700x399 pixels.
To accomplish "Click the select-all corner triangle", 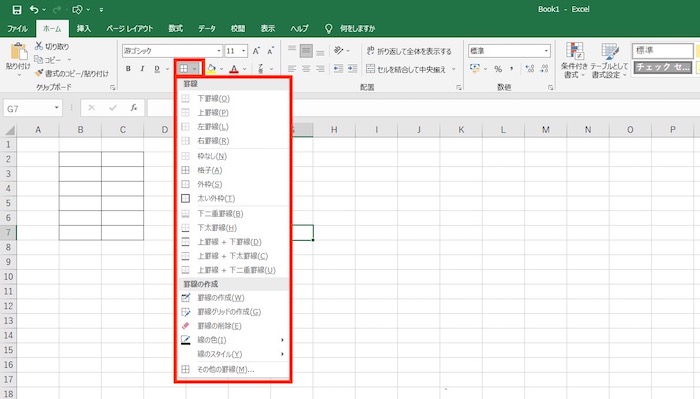I will point(9,130).
